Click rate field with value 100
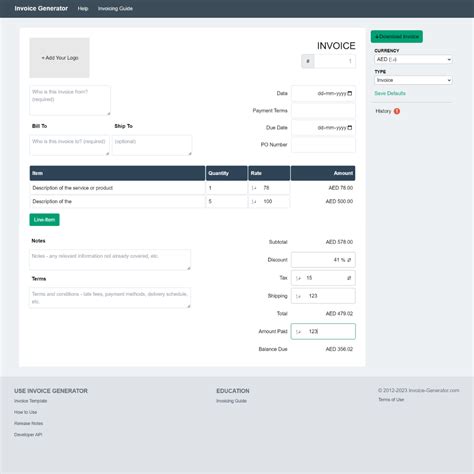Viewport: 474px width, 474px height. point(269,201)
